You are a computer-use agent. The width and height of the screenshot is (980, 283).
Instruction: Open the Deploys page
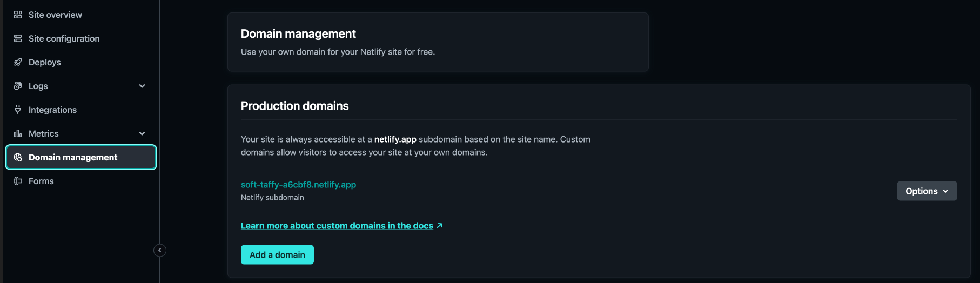tap(45, 62)
